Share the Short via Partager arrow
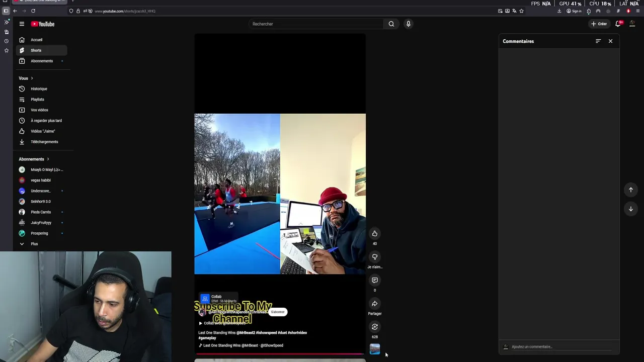The width and height of the screenshot is (644, 362). (x=374, y=304)
